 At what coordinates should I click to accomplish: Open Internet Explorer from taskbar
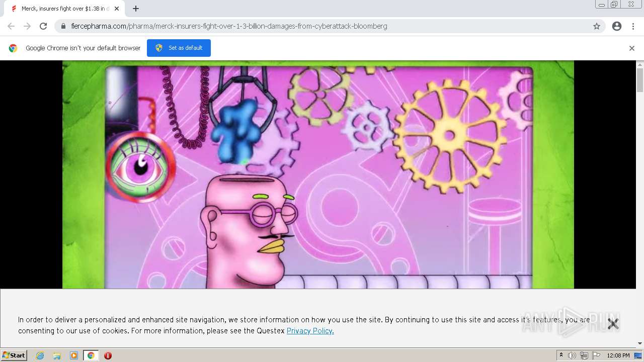click(x=40, y=355)
